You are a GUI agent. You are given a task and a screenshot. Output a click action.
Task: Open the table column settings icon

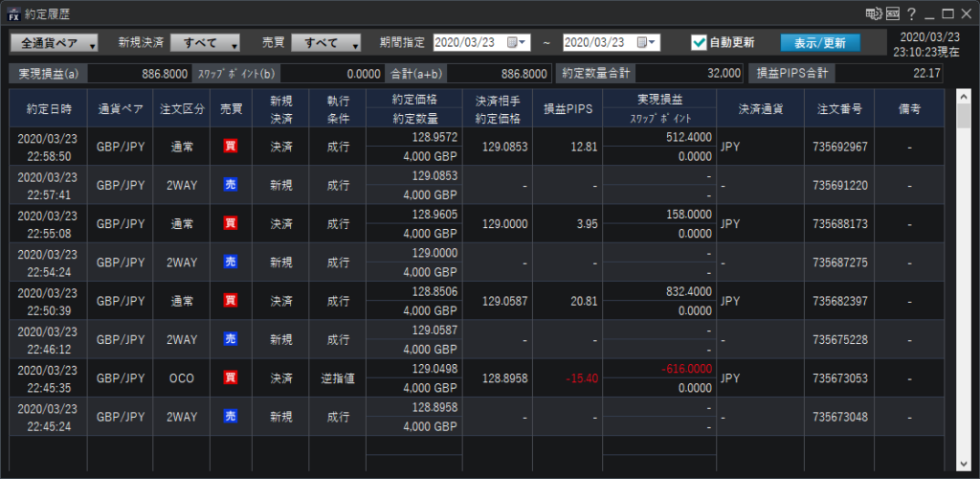872,13
